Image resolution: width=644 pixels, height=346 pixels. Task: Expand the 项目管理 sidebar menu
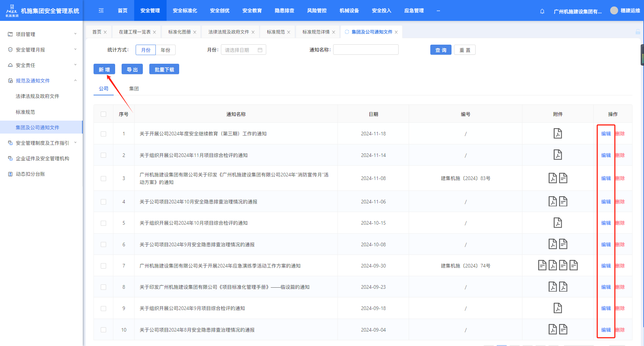(41, 34)
